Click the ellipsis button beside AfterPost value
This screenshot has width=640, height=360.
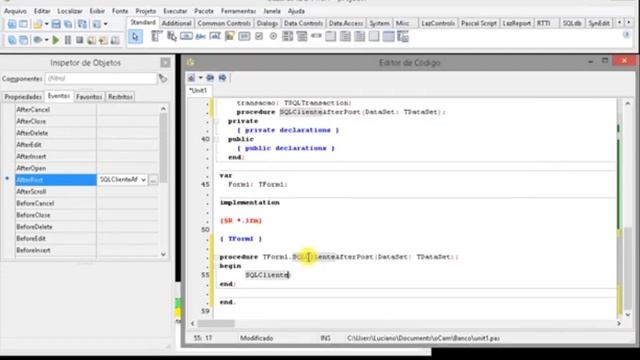pos(153,180)
